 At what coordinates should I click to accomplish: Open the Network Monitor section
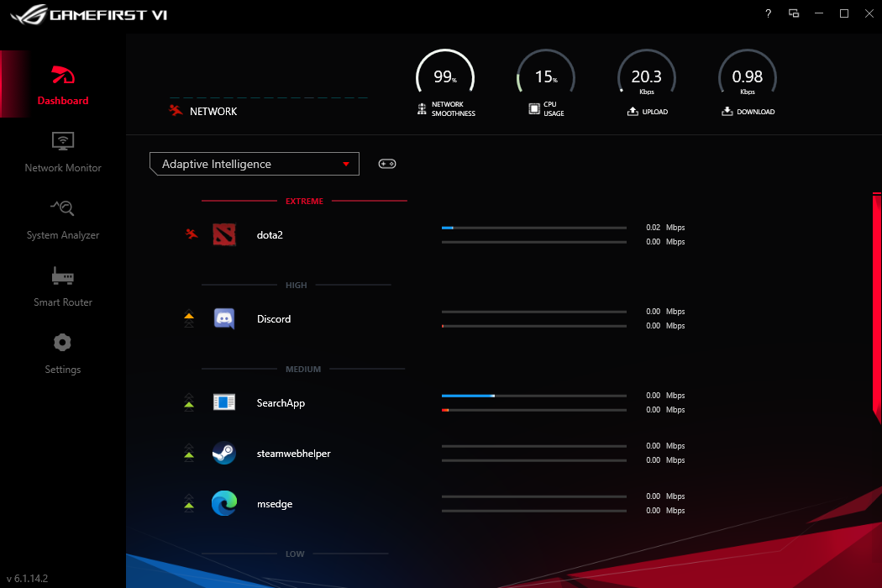[x=62, y=151]
